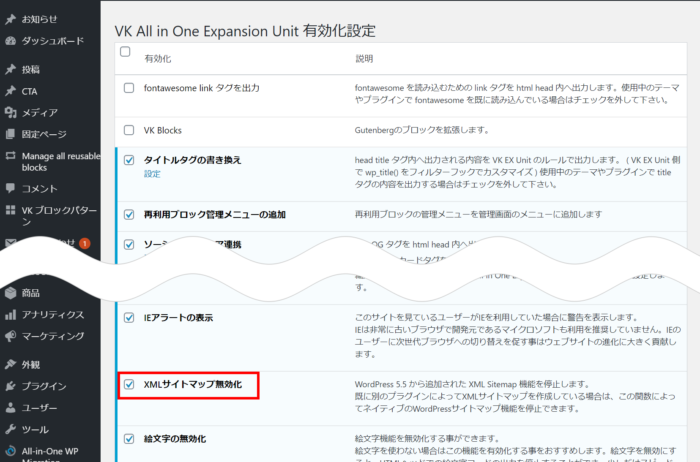Viewport: 700px width, 462px height.
Task: Click the pin icon beside 投稿
Action: pos(10,69)
